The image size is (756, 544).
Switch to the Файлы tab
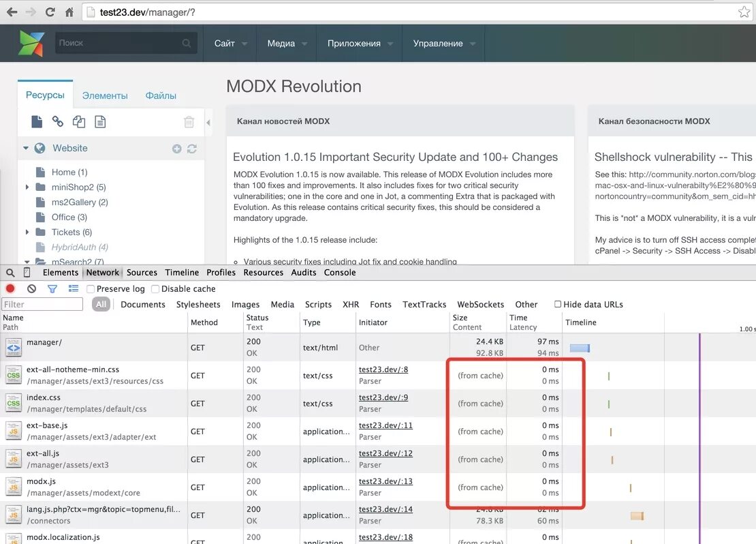point(161,95)
